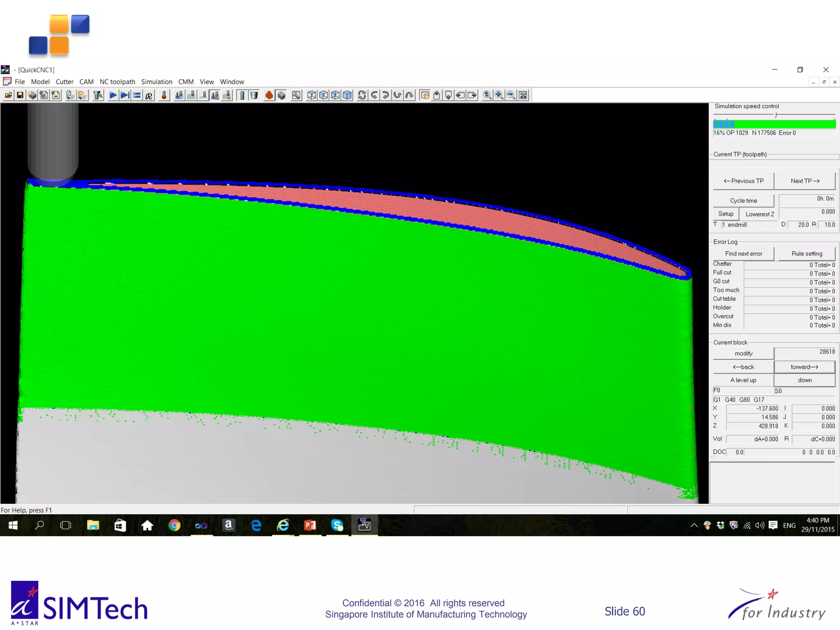Open the Simulation menu
Viewport: 840px width, 630px height.
[156, 82]
